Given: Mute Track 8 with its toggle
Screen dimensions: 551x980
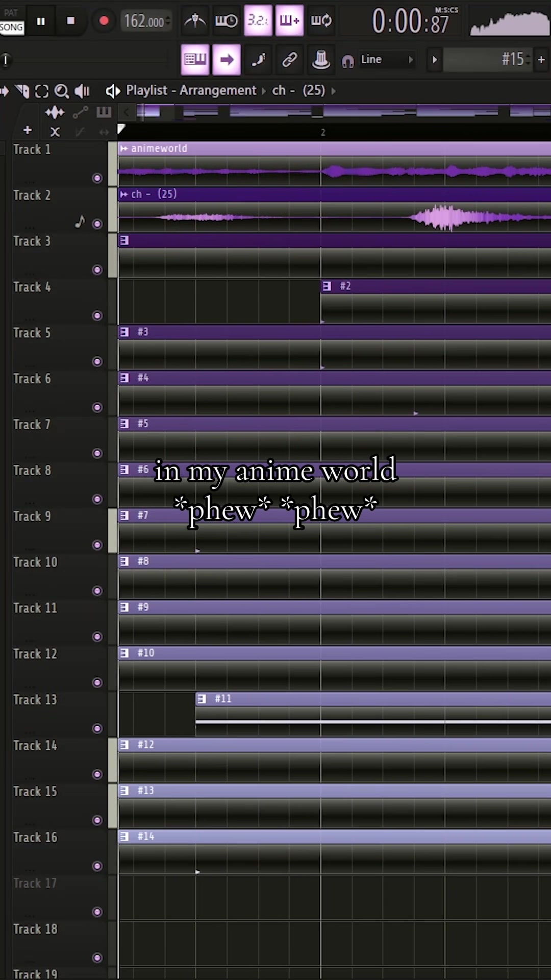Looking at the screenshot, I should (97, 499).
